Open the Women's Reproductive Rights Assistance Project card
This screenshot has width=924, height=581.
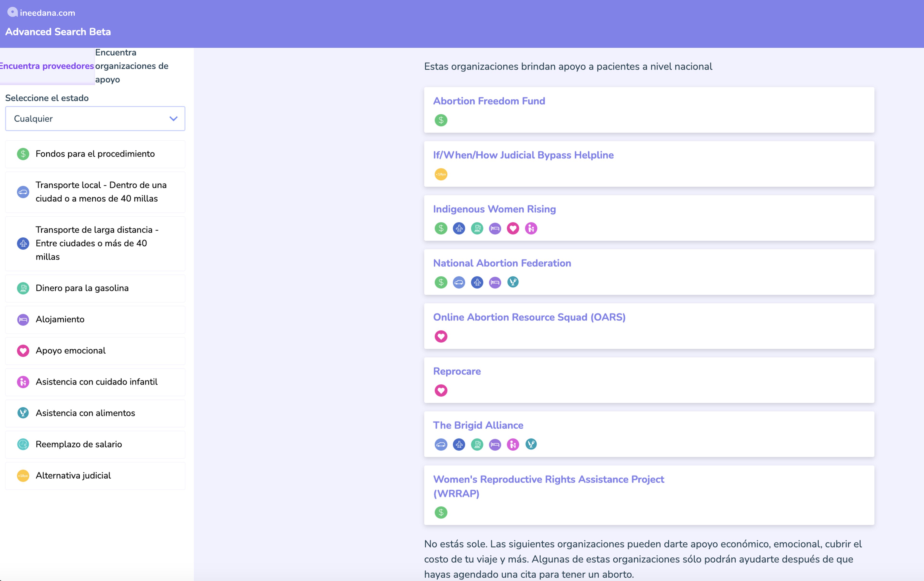click(548, 486)
